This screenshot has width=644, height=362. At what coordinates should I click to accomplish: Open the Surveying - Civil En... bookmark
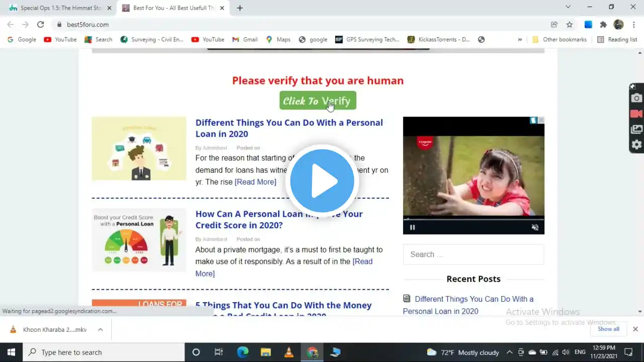tap(152, 40)
